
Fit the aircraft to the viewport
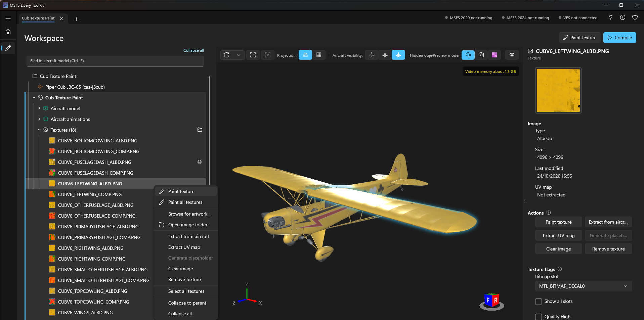click(253, 55)
